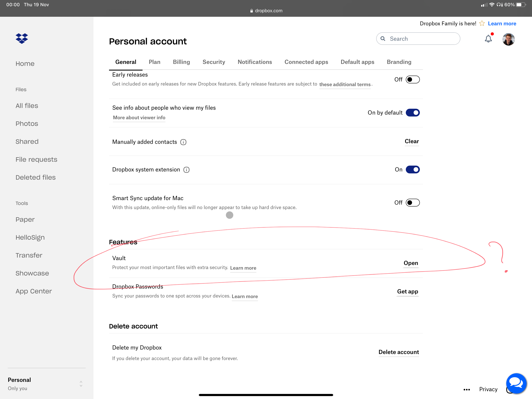Toggle Early releases switch Off
The height and width of the screenshot is (399, 532).
[412, 79]
